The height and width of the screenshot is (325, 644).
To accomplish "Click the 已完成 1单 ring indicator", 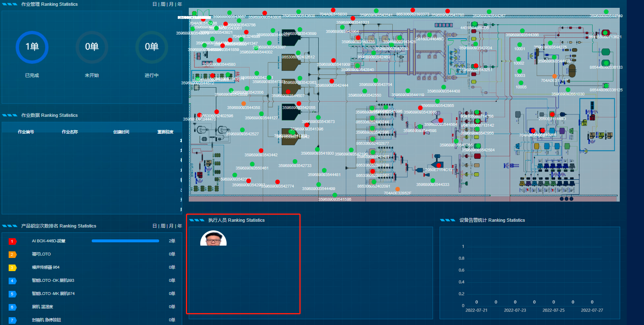I will 32,47.
